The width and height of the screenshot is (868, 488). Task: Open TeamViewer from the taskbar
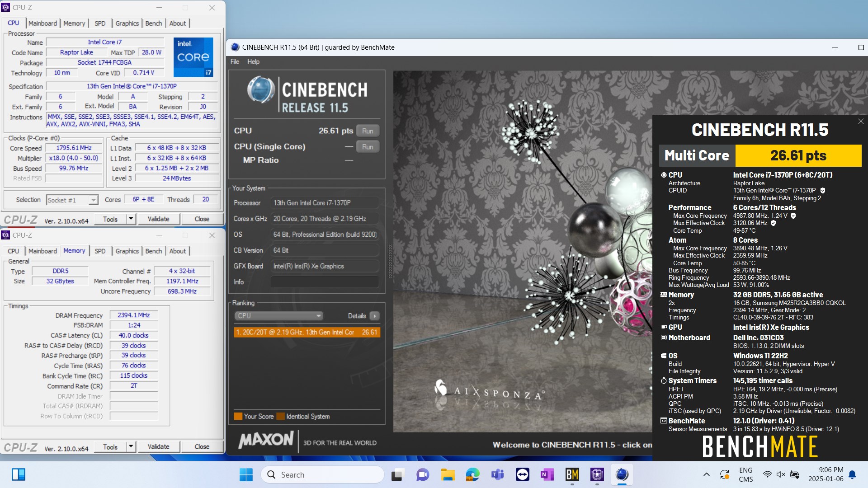pyautogui.click(x=523, y=474)
